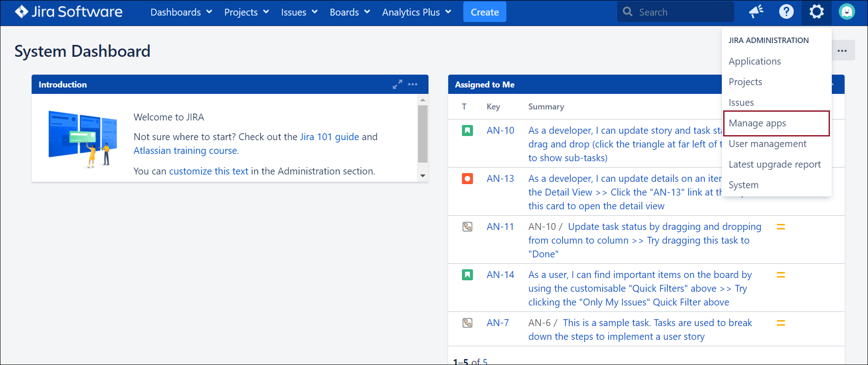
Task: Click sub-task type icon for AN-7
Action: point(467,323)
